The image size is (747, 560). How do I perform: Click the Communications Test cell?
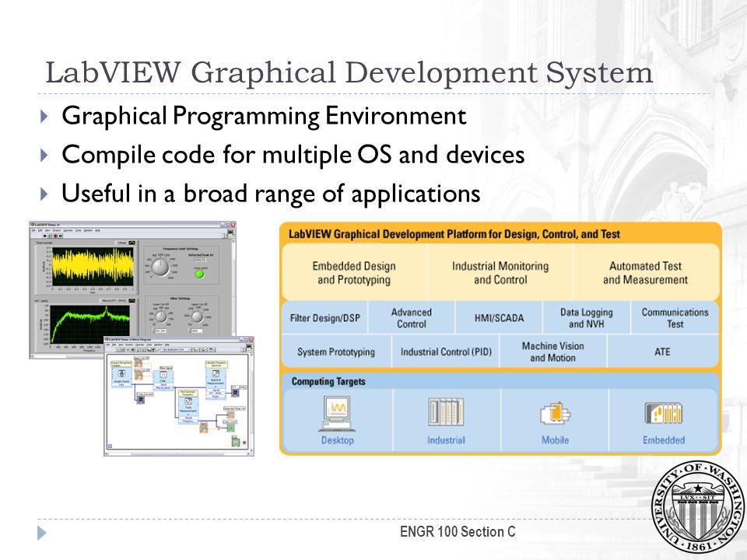[675, 317]
